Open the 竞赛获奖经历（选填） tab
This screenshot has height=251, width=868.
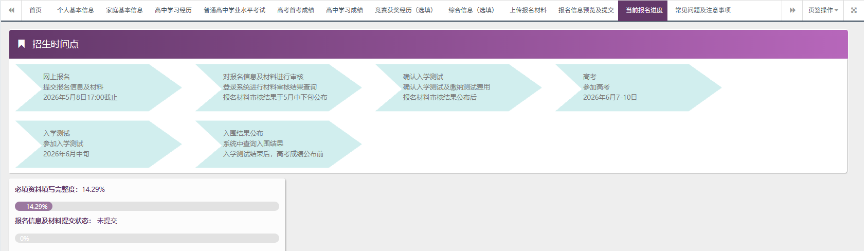[x=405, y=10]
